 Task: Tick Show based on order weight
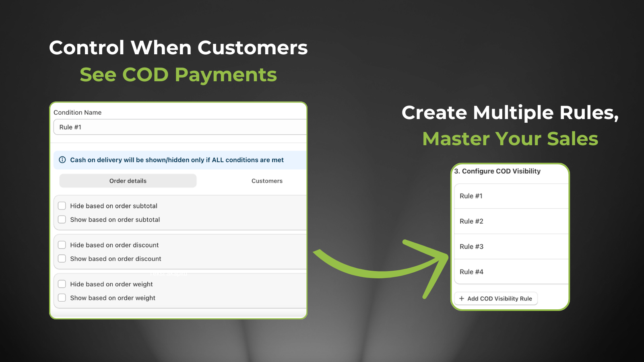pyautogui.click(x=62, y=298)
